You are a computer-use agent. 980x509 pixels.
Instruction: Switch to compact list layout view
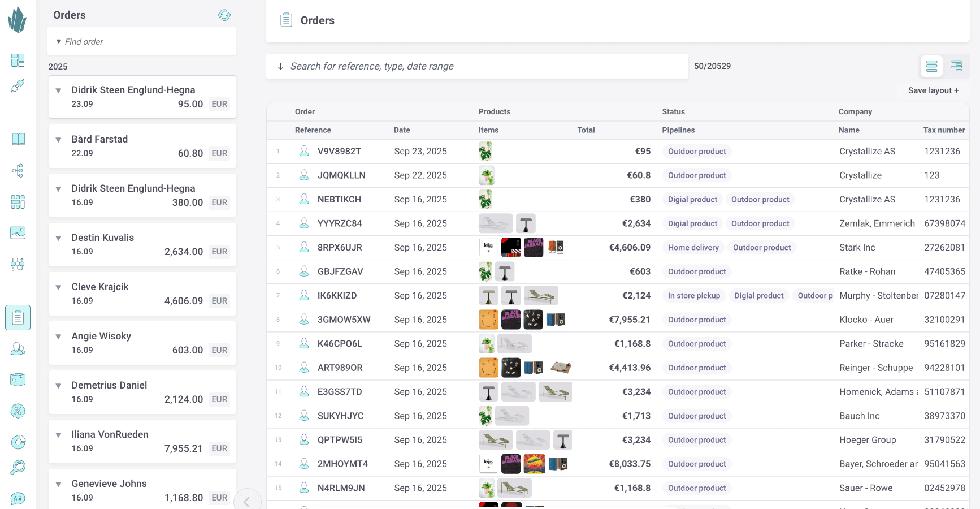pyautogui.click(x=932, y=66)
